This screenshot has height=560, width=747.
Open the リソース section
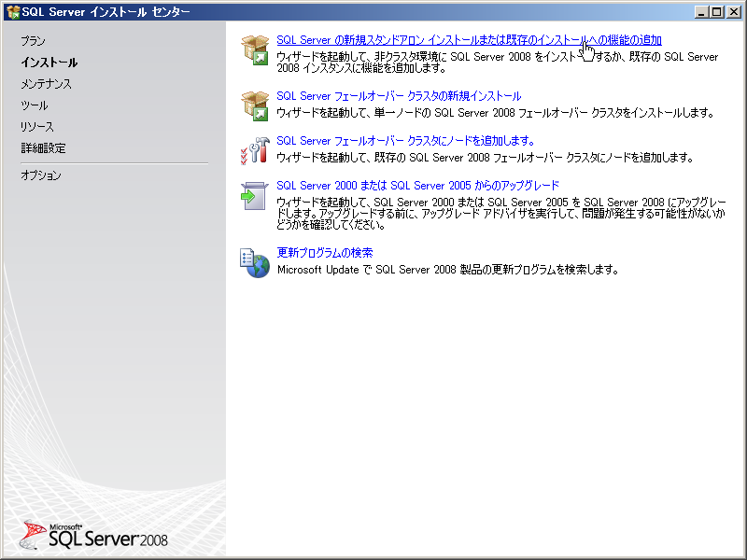coord(37,127)
